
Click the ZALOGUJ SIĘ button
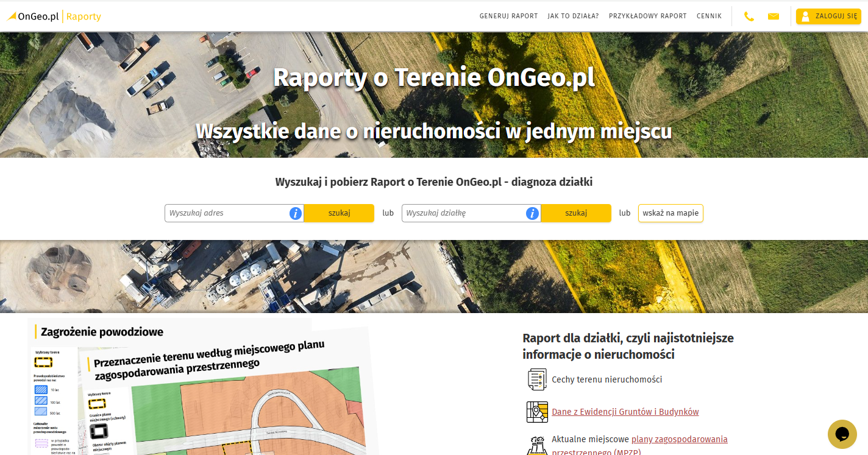click(x=828, y=16)
